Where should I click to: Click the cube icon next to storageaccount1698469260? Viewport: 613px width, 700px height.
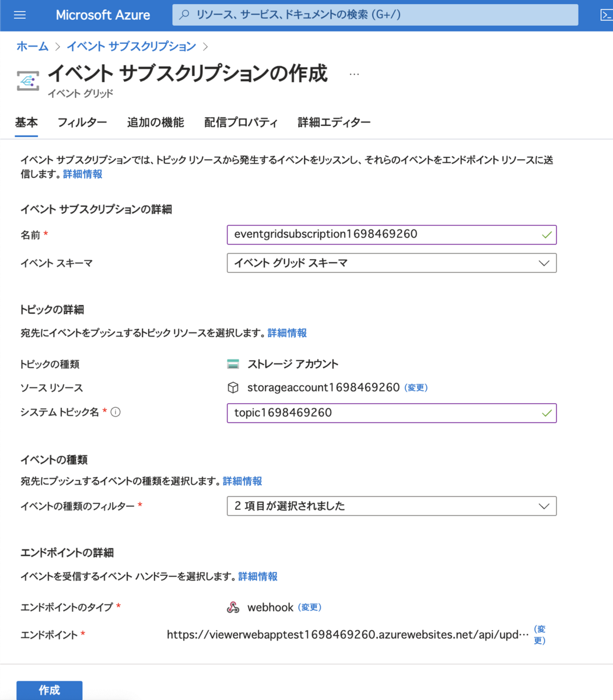point(233,387)
